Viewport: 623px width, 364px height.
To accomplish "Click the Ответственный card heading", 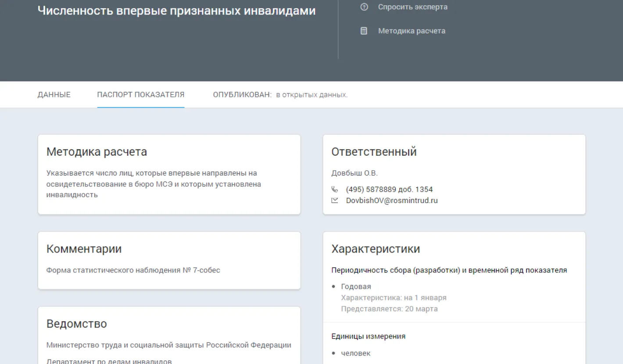I will coord(374,152).
